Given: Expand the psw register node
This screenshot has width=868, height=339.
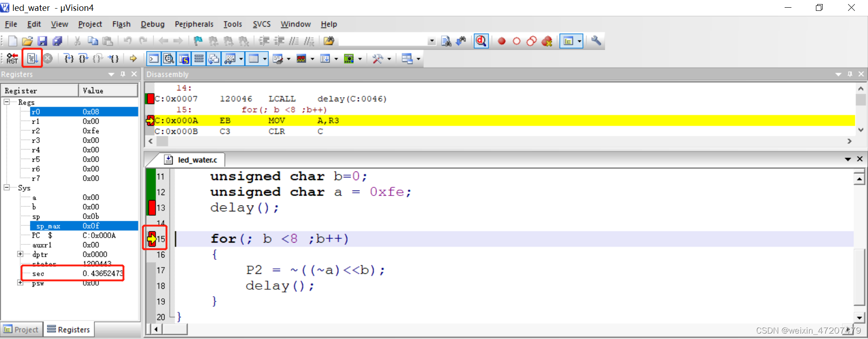Looking at the screenshot, I should click(x=20, y=283).
